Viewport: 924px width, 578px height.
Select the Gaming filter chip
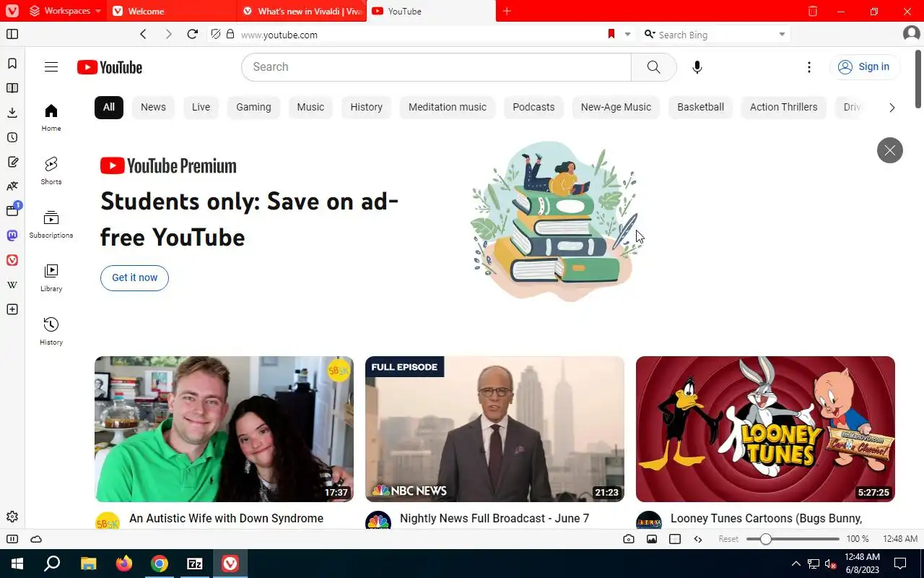tap(253, 107)
